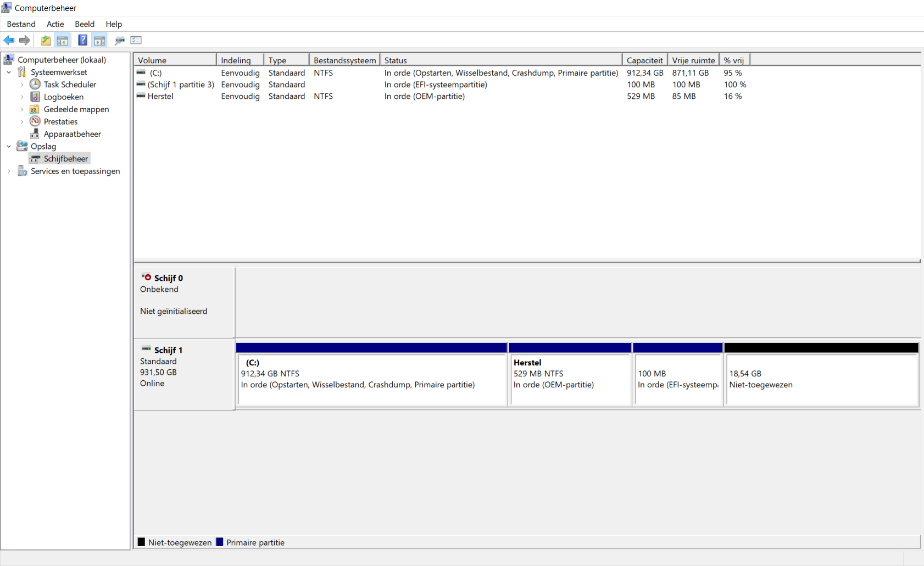Expand Services en toepassingen node
The image size is (924, 566).
(x=9, y=171)
